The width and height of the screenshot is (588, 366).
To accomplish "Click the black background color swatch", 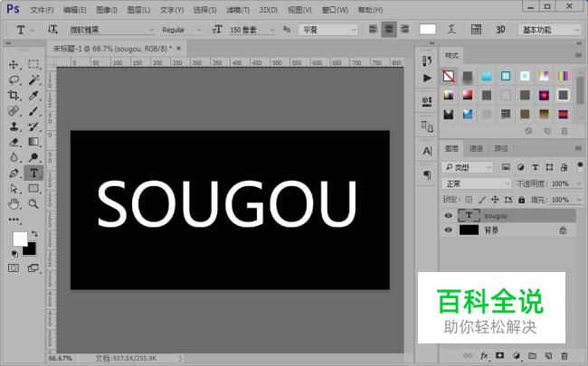I will coord(31,250).
